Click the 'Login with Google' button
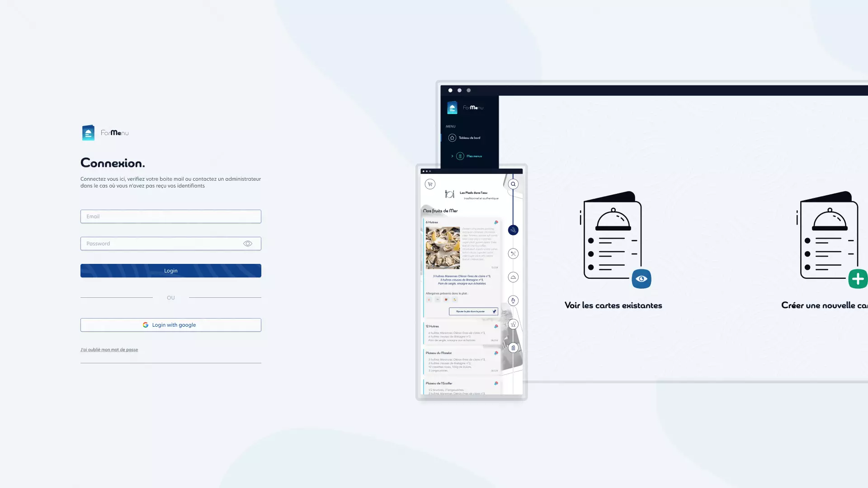 click(x=170, y=325)
